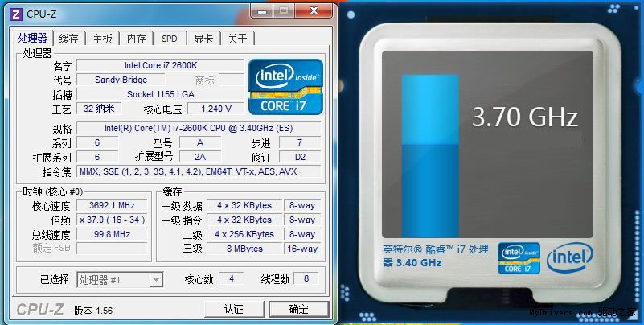Open the 关于 tab
Screen dimensions: 644x325
tap(237, 39)
